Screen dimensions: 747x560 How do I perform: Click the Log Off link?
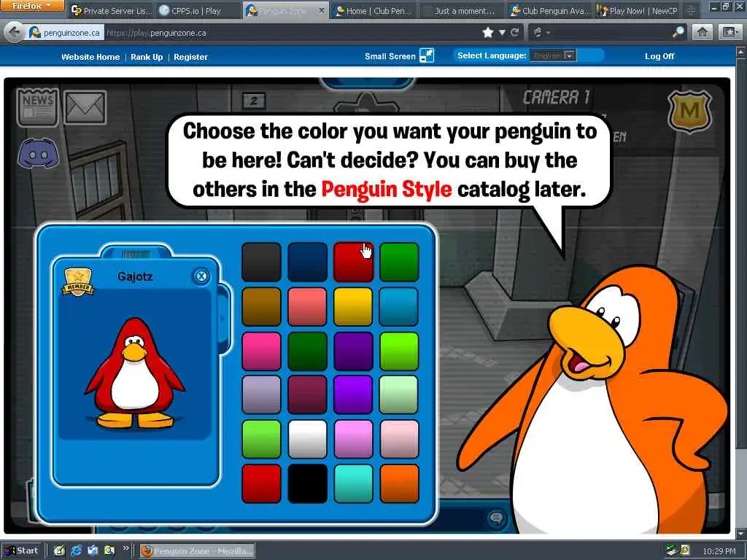point(659,56)
